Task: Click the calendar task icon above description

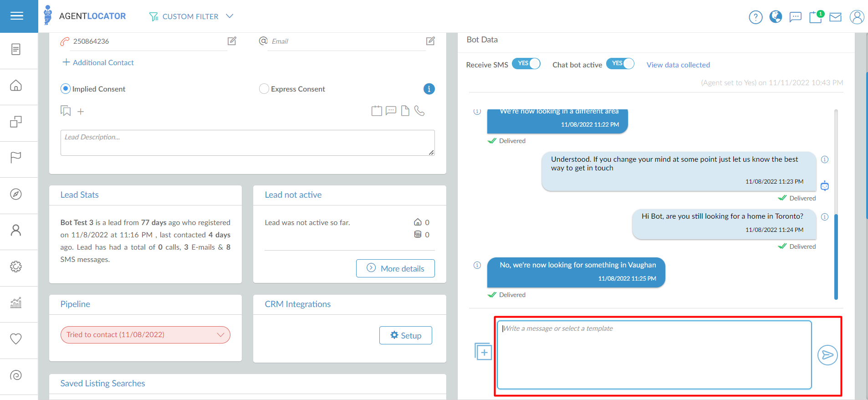Action: (377, 111)
